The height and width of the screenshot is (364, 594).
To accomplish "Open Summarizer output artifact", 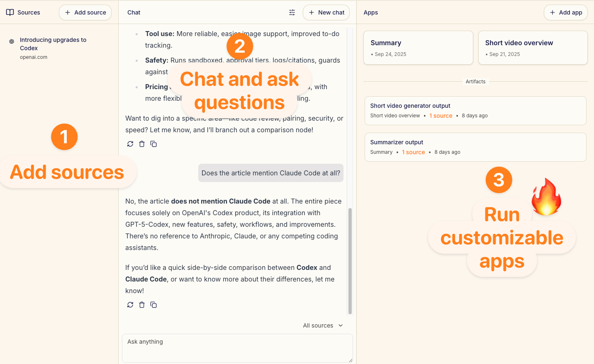I will 475,147.
